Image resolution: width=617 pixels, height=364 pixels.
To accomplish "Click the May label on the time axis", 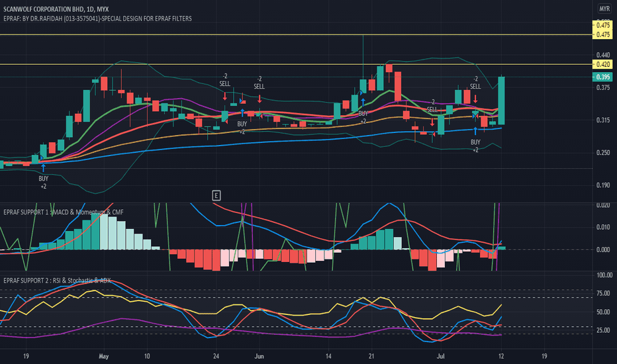I will coord(103,356).
